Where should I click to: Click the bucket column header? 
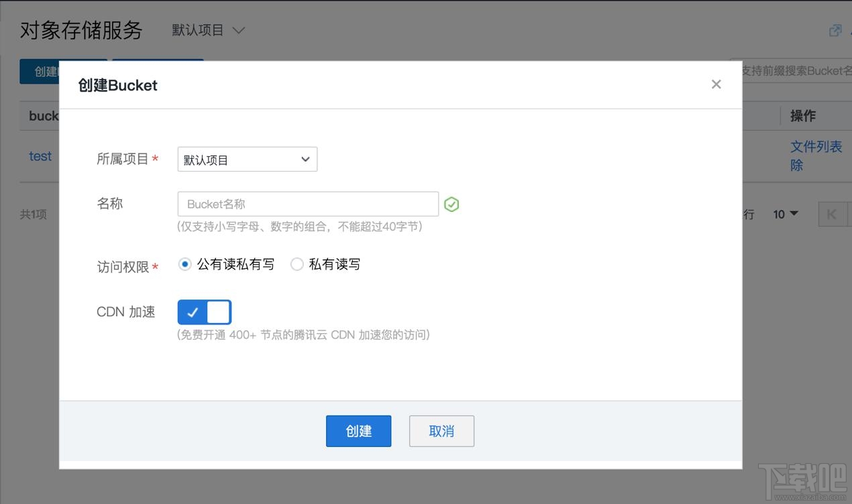tap(43, 115)
